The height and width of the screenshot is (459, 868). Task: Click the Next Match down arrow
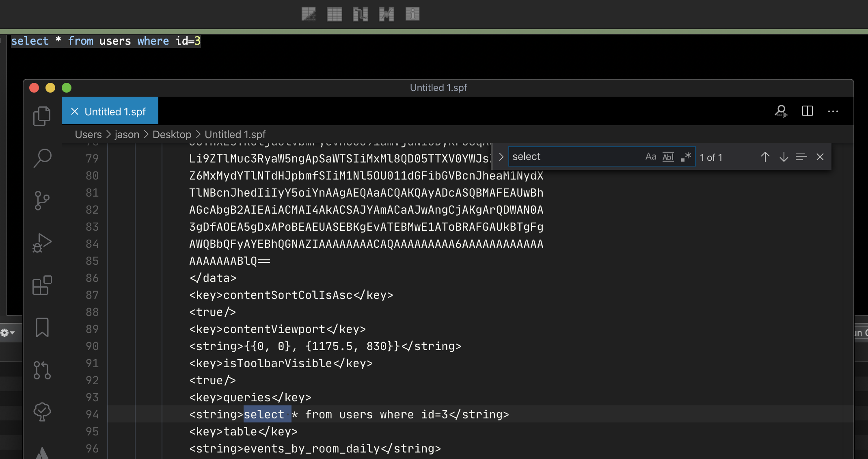[783, 157]
